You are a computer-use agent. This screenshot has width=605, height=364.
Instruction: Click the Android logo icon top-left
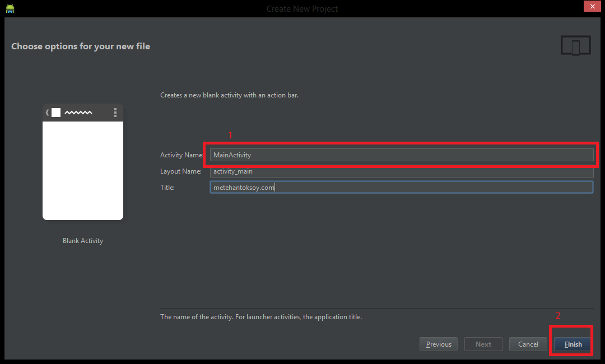point(10,8)
